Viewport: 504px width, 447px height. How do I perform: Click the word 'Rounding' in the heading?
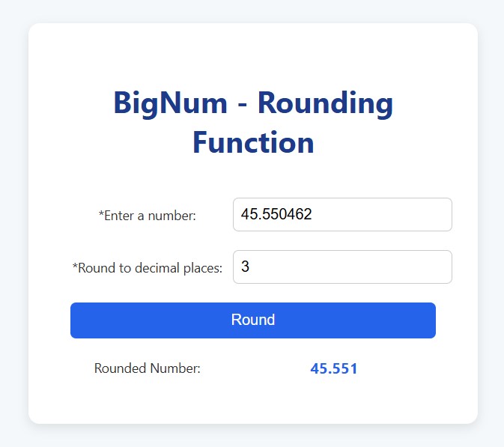click(325, 103)
